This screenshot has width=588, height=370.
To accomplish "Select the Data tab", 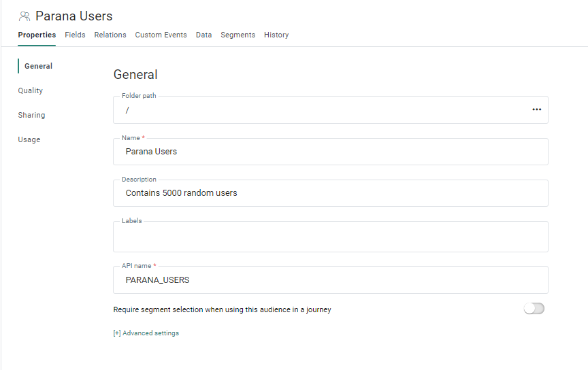I will pos(203,35).
